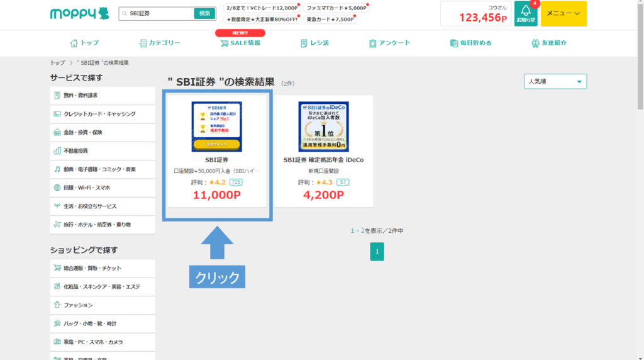644x360 pixels.
Task: Click the ★4.3 rating text
Action: (x=325, y=183)
